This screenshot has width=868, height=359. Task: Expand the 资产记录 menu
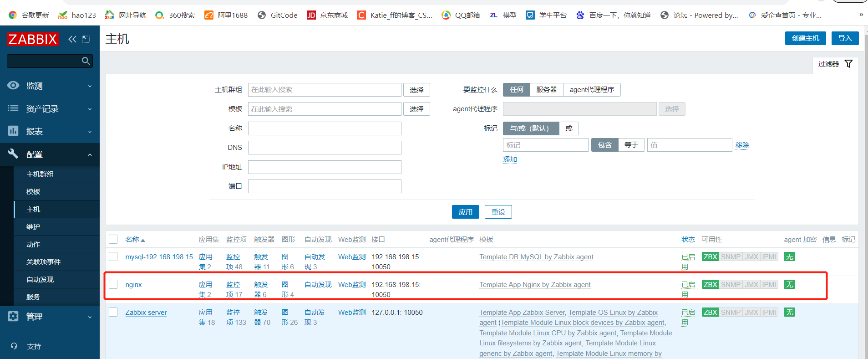pos(90,108)
